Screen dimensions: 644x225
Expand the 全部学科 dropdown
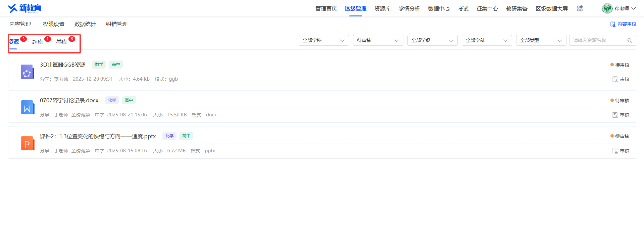487,40
